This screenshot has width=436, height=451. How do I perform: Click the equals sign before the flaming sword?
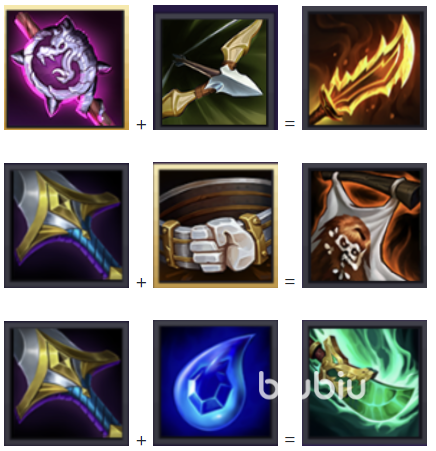coord(290,124)
